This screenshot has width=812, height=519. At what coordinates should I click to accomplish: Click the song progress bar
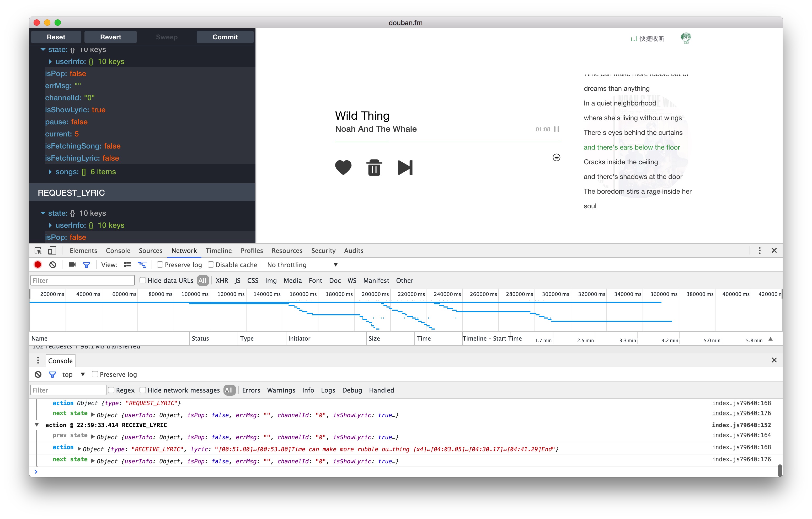(x=447, y=142)
